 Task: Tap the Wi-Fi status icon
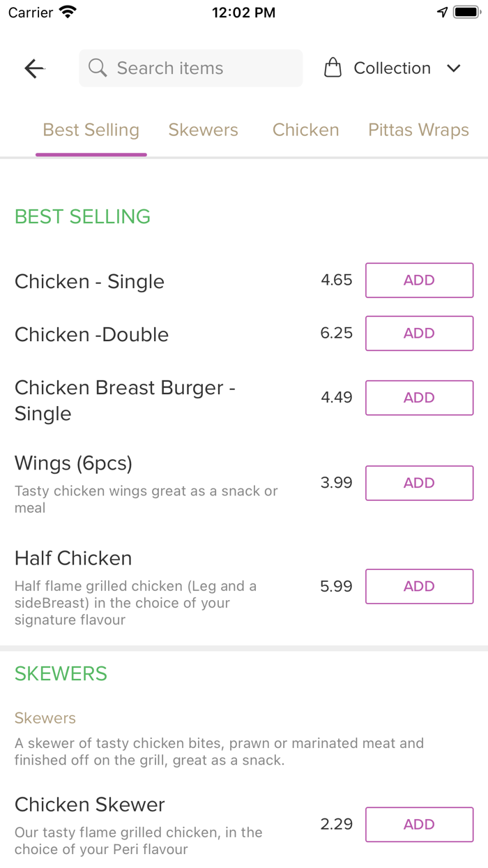[68, 13]
